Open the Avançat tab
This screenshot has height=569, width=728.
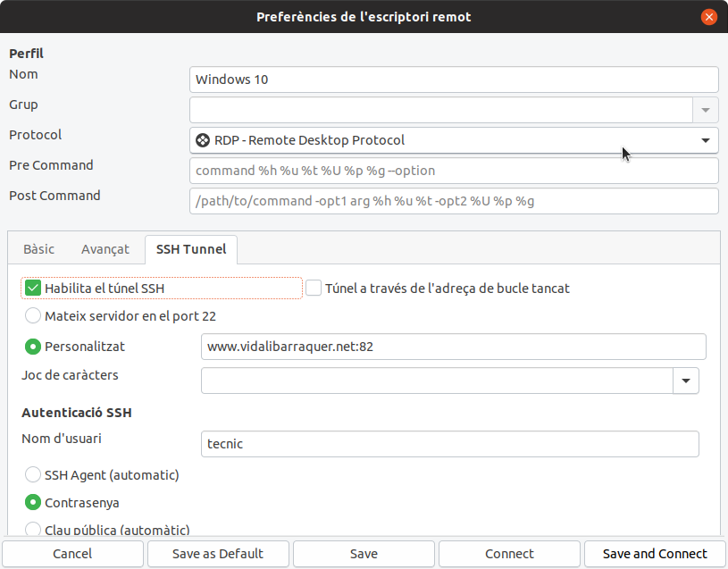105,249
